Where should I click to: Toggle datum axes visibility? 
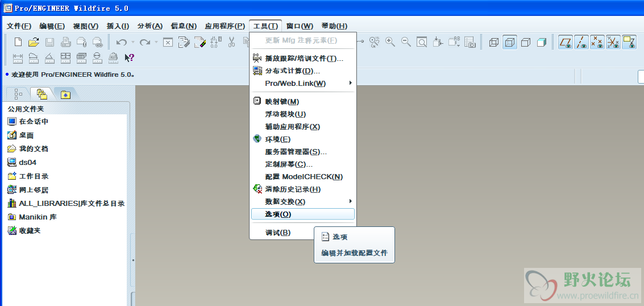pyautogui.click(x=581, y=42)
